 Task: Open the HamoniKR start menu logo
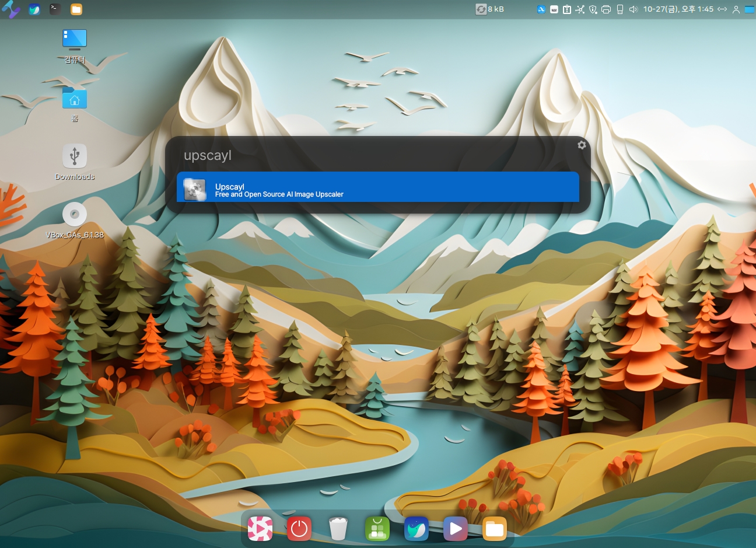click(x=10, y=9)
